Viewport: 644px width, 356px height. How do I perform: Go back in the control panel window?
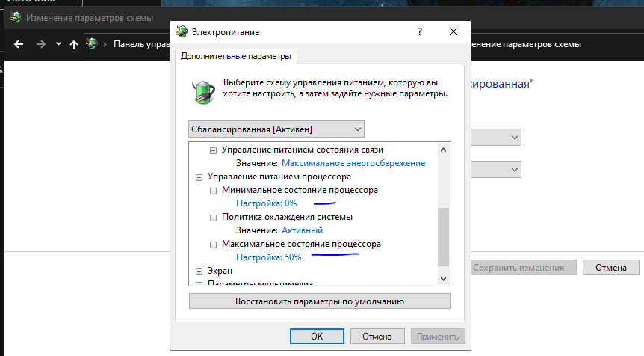pos(19,44)
